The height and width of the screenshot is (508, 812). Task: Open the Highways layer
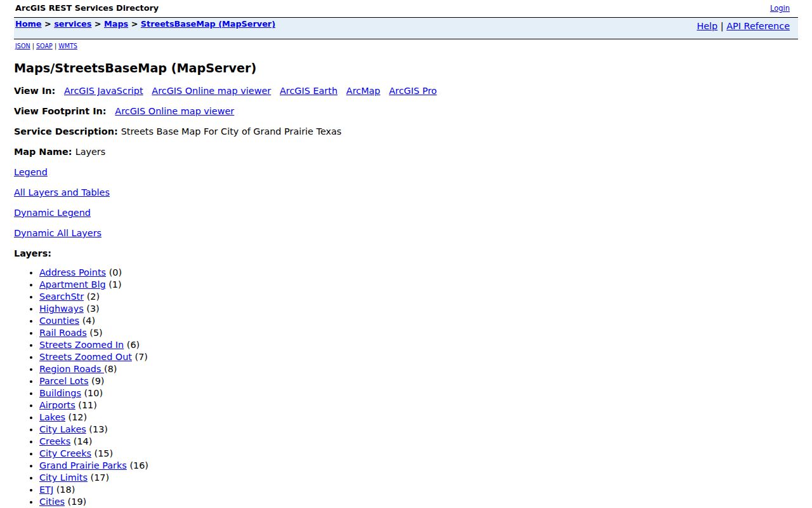62,309
